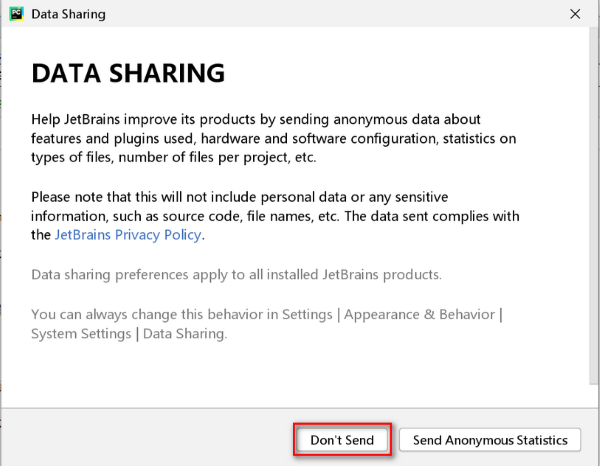600x466 pixels.
Task: Click the "Data Sharing" window title text
Action: [68, 15]
